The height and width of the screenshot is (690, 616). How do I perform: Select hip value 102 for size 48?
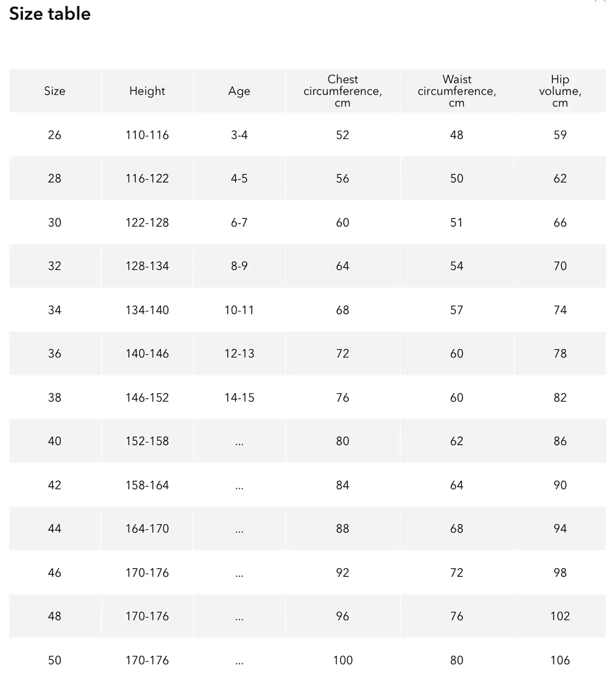560,616
